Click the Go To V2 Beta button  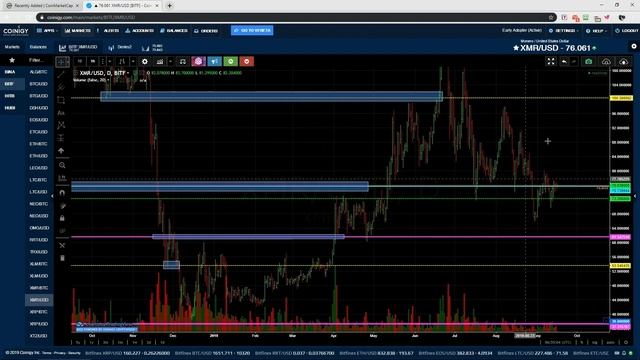[x=252, y=31]
